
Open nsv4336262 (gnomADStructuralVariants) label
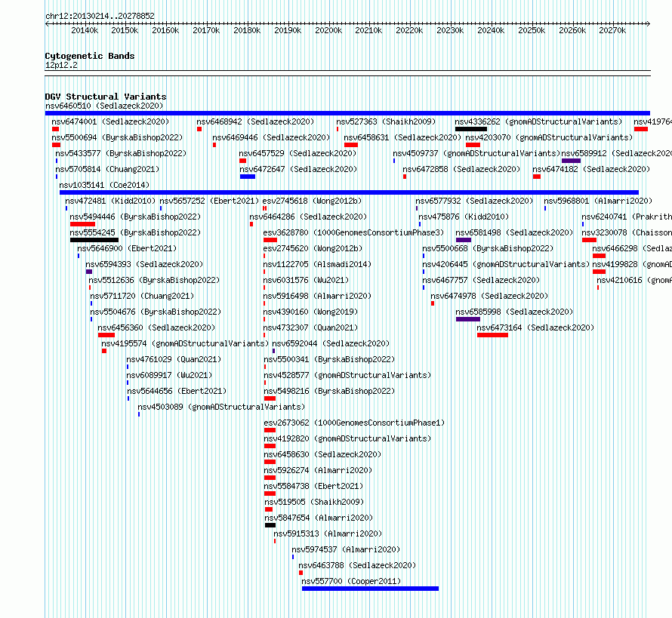point(538,121)
